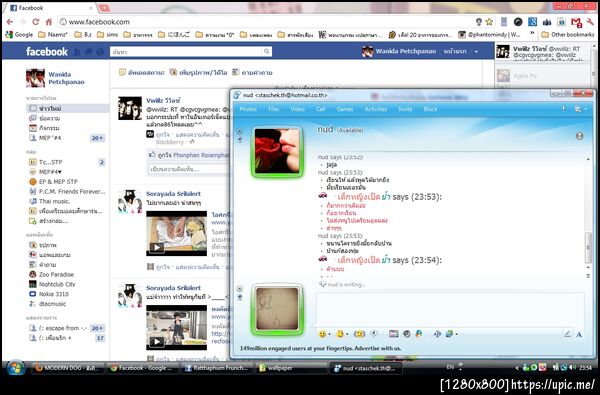Click 'Advertise with us' banner text in Messenger
The image size is (600, 395).
tap(378, 348)
